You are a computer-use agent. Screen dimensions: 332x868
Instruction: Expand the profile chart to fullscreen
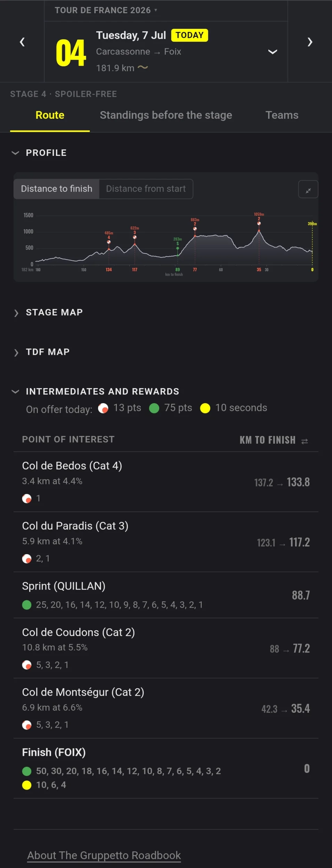point(308,189)
